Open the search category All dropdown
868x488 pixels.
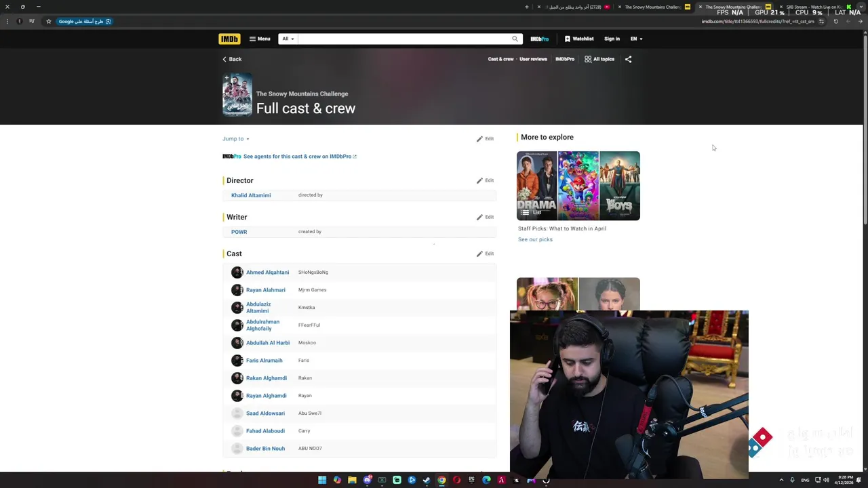click(288, 39)
